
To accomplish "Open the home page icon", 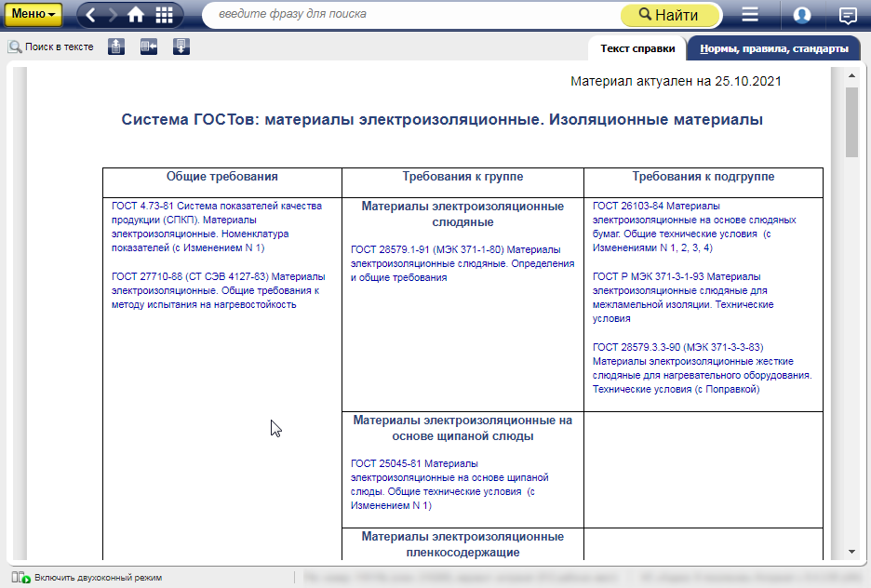I will click(136, 15).
